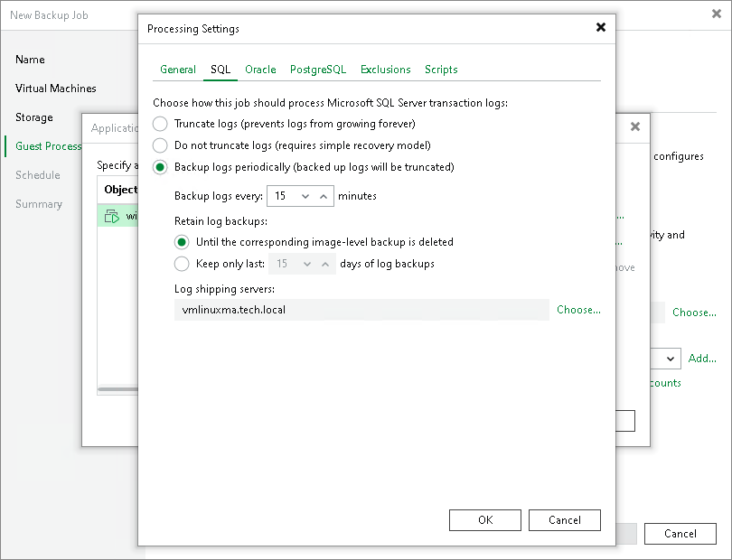Click the virtual machine icon beside the selected object
The width and height of the screenshot is (732, 560).
point(111,216)
